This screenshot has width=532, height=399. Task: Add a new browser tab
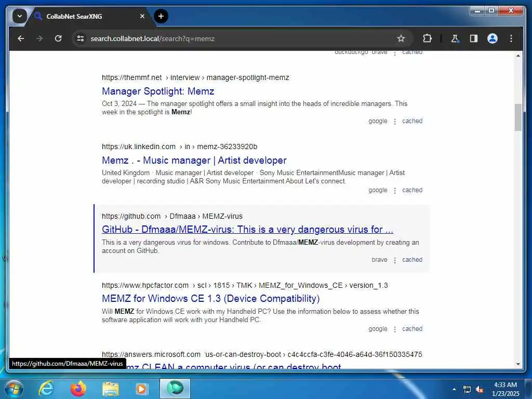(x=161, y=16)
